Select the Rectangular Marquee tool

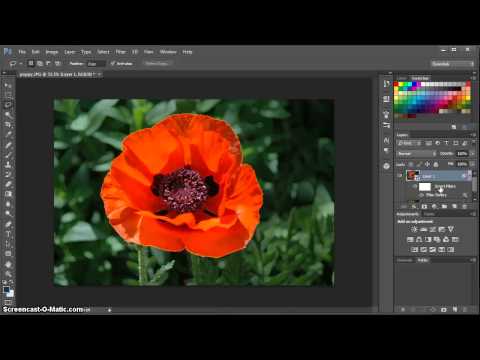pyautogui.click(x=8, y=95)
